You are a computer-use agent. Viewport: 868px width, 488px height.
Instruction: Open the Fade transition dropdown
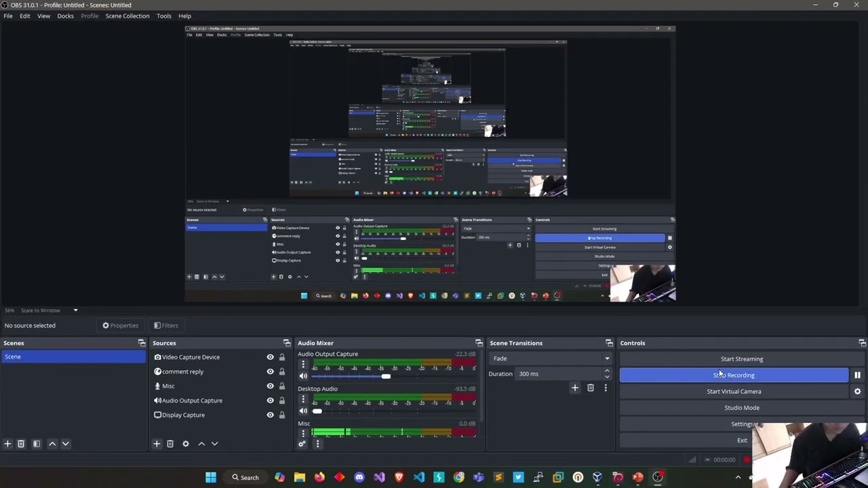coord(550,359)
